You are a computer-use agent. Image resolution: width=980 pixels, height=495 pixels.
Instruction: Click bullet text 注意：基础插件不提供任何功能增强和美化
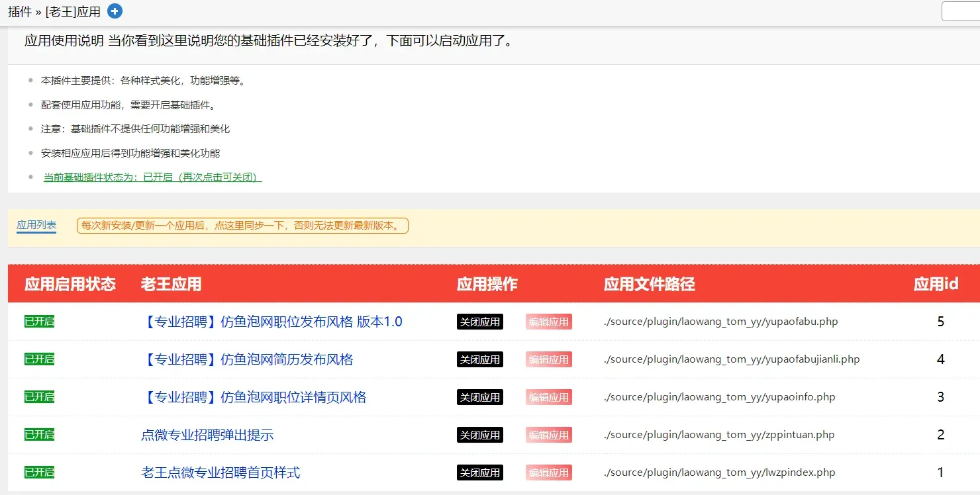click(x=136, y=129)
